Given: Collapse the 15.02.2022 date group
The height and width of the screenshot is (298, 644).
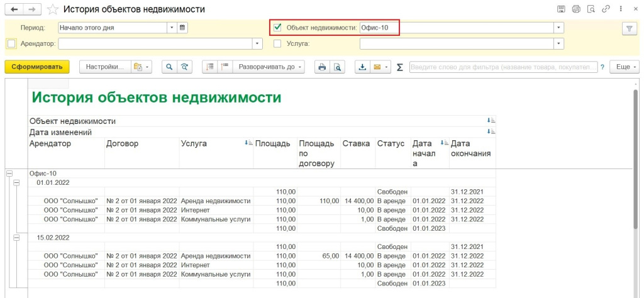Looking at the screenshot, I should coord(16,238).
